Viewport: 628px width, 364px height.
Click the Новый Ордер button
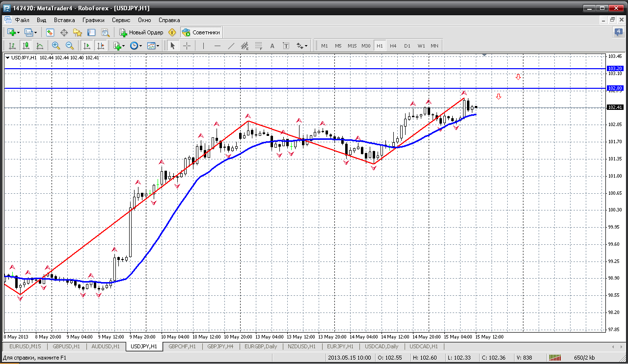tap(141, 32)
